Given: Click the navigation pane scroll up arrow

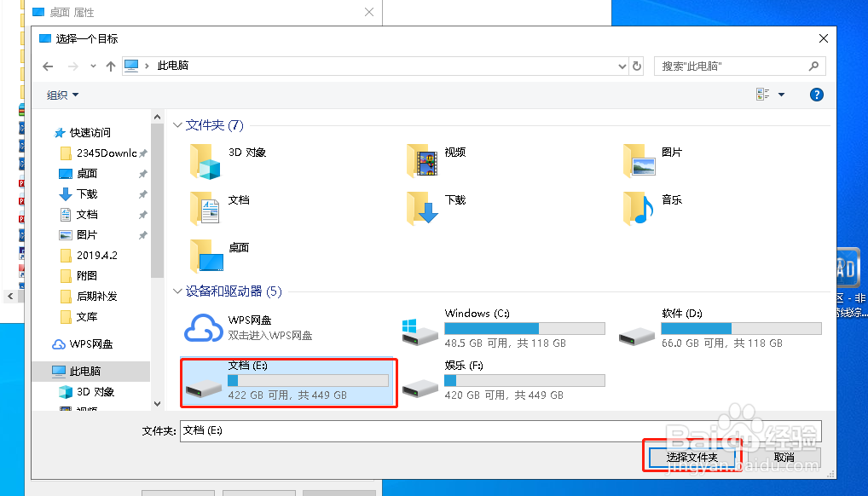Looking at the screenshot, I should tap(157, 118).
